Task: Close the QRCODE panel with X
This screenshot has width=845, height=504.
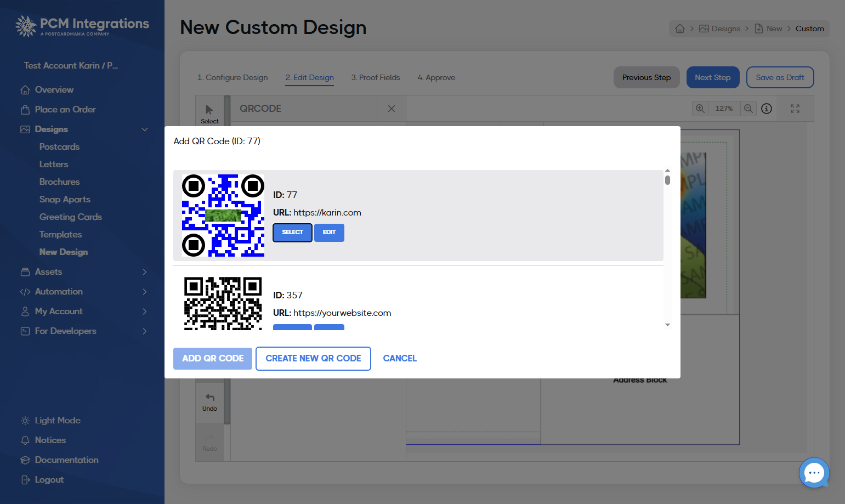Action: pos(392,109)
